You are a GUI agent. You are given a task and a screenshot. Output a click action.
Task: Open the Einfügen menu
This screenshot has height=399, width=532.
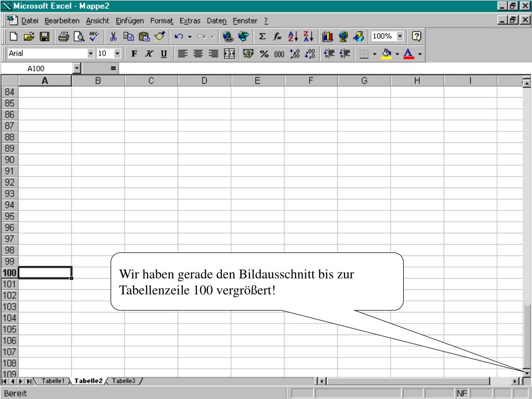pos(130,21)
